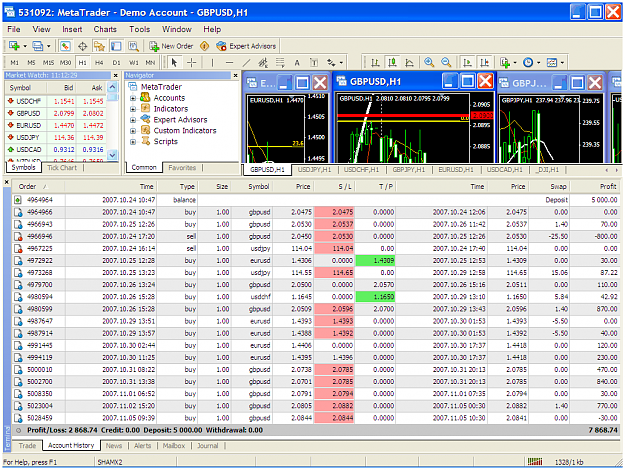Click the zoom in magnifier
The width and height of the screenshot is (625, 470).
point(429,63)
